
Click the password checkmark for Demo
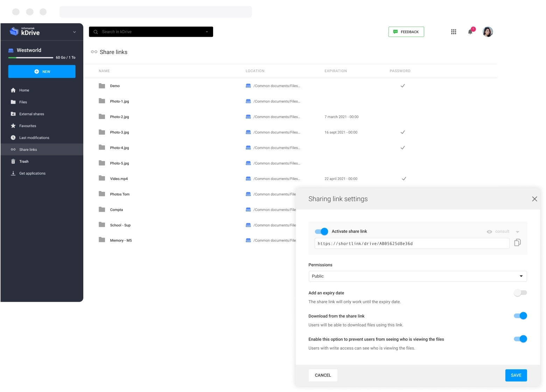402,86
